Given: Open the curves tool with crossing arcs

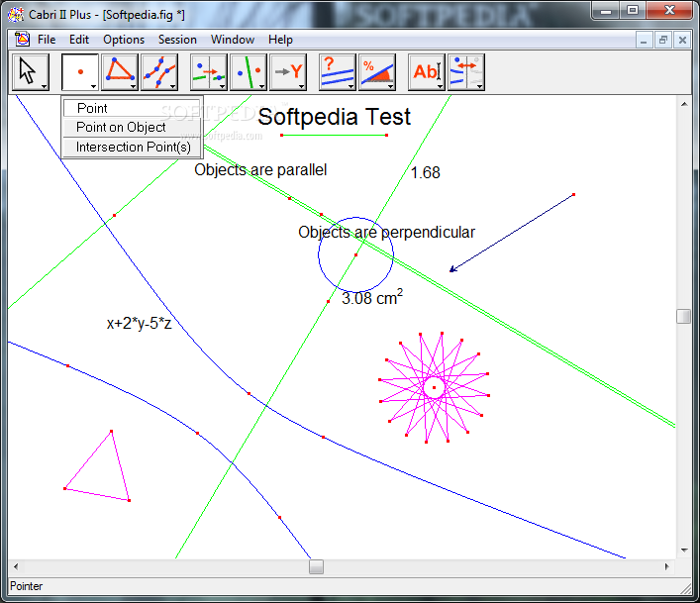Looking at the screenshot, I should (159, 72).
